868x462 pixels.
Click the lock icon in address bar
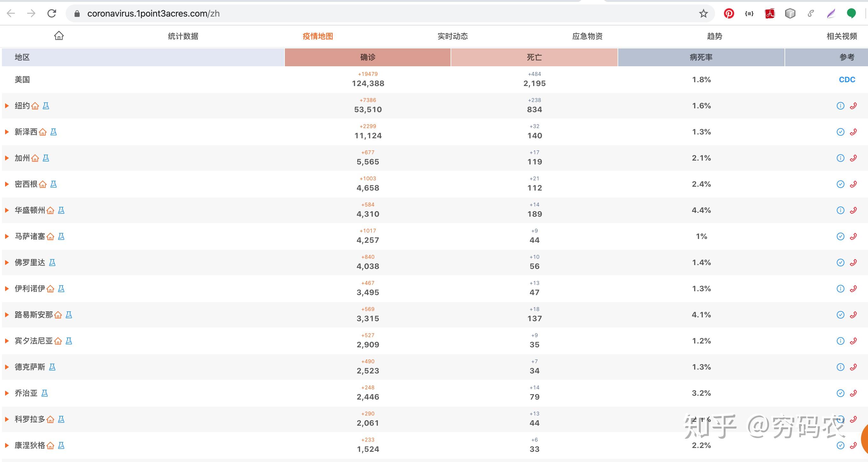[77, 13]
